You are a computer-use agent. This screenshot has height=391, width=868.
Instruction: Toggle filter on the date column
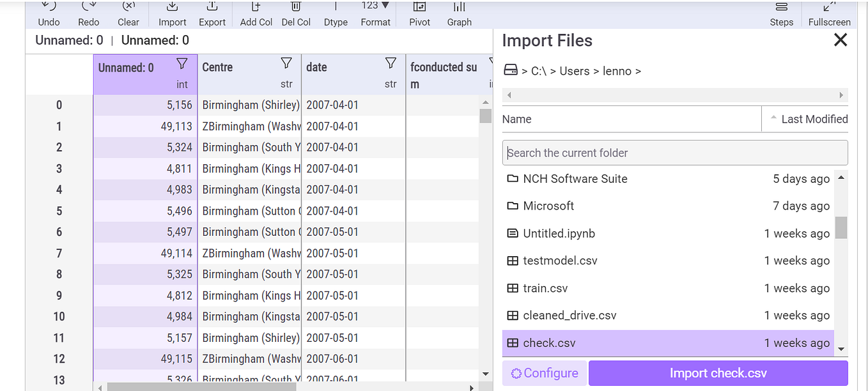point(391,63)
